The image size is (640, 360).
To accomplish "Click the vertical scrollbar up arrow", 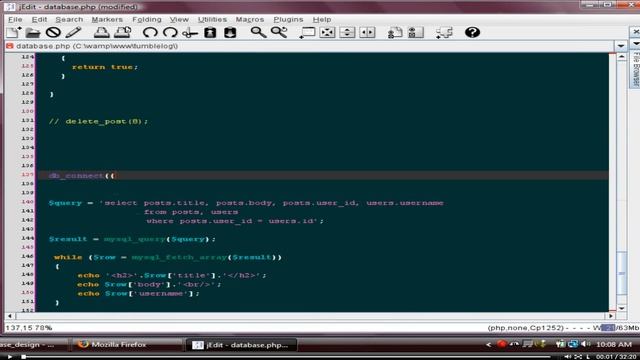I will click(x=621, y=57).
